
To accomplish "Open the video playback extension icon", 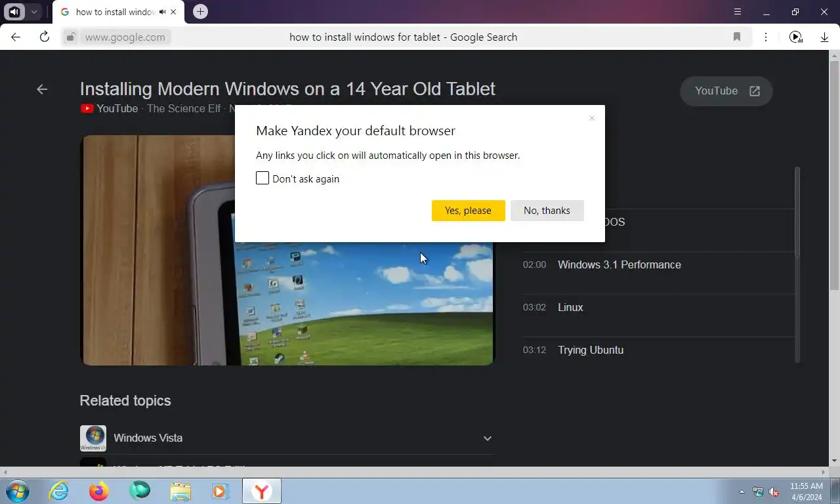I will (795, 37).
